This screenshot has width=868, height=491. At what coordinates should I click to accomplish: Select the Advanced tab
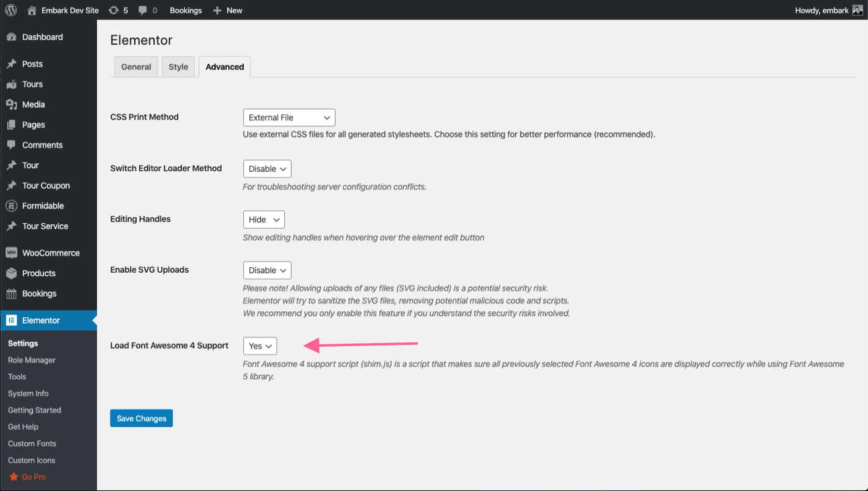(x=225, y=67)
